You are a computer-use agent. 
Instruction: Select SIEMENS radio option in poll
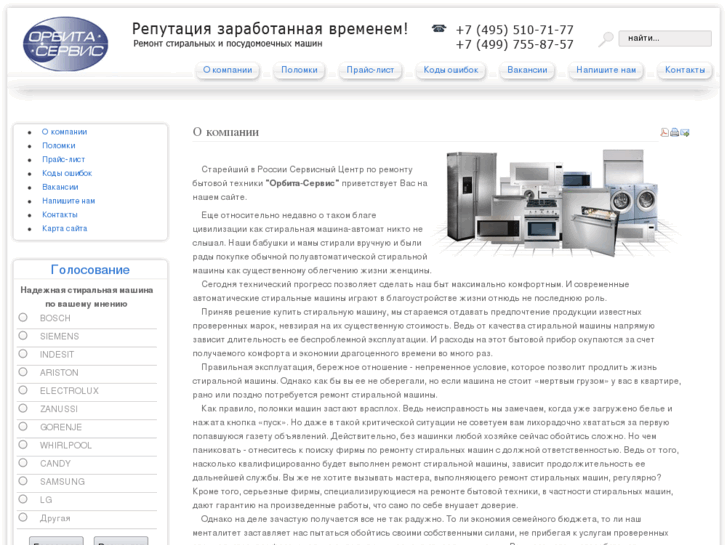coord(23,335)
